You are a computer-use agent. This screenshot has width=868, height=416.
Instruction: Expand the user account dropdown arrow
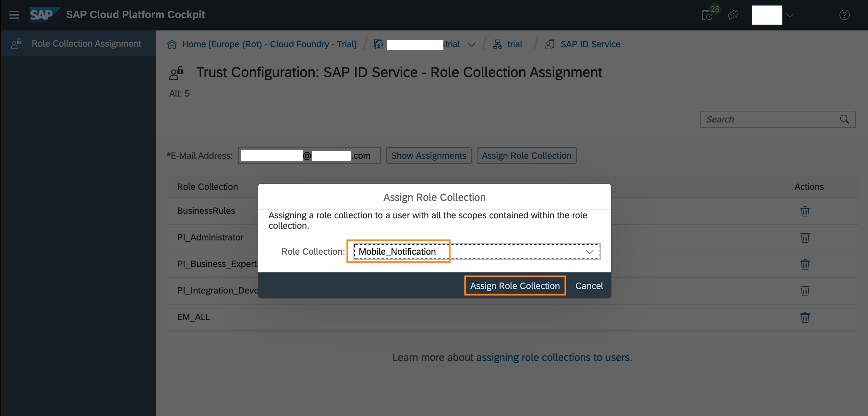tap(790, 15)
